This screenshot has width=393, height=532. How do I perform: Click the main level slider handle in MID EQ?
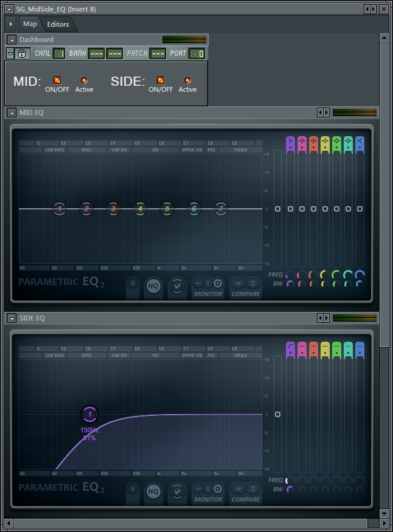point(277,209)
